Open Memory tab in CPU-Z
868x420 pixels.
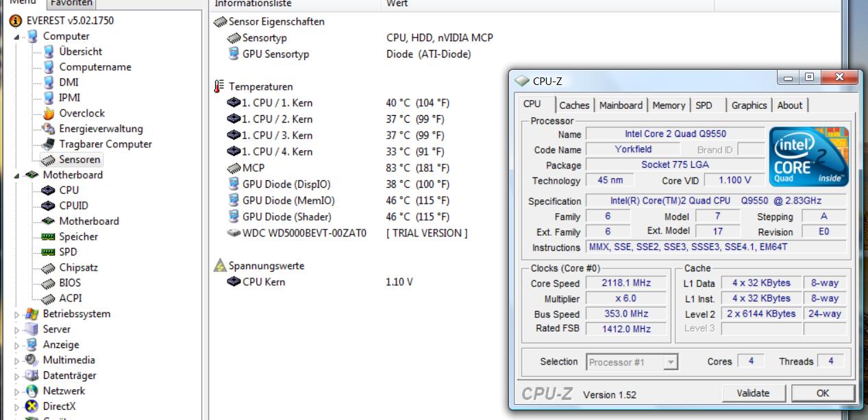point(669,105)
